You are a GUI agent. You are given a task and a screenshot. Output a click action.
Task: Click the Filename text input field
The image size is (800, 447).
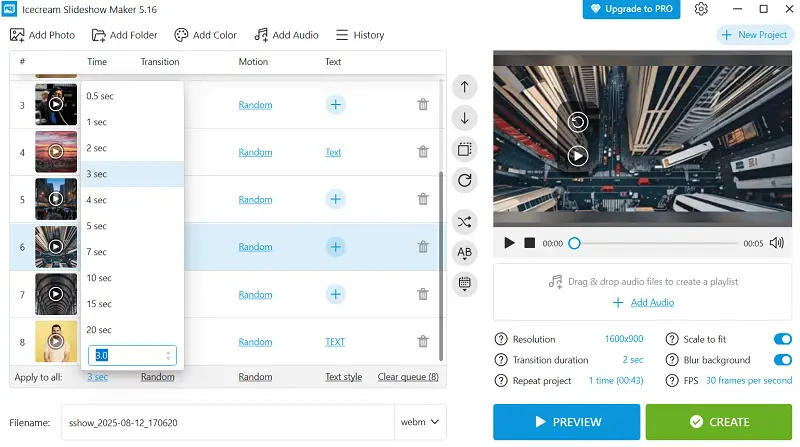[x=227, y=422]
